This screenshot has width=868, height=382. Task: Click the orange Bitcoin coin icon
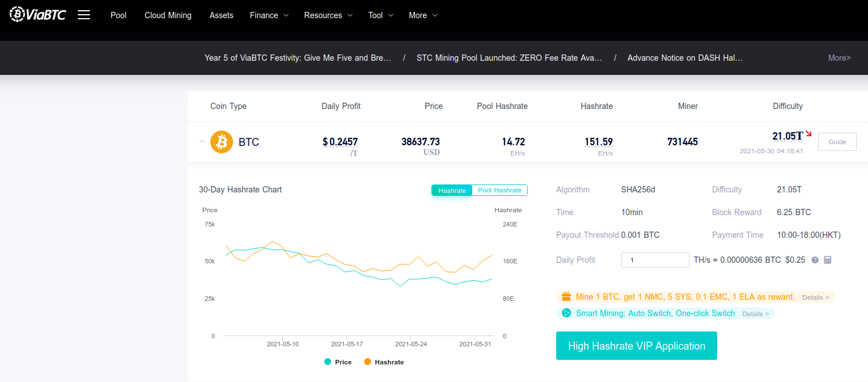(x=222, y=142)
